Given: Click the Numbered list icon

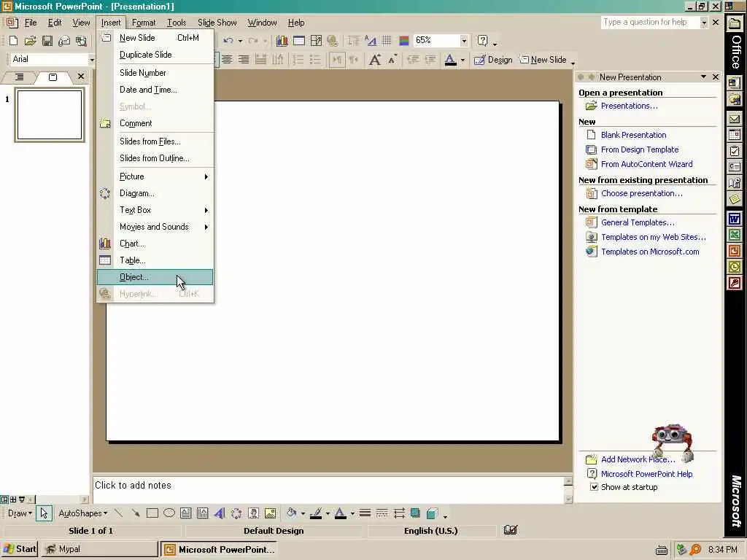Looking at the screenshot, I should tap(298, 60).
